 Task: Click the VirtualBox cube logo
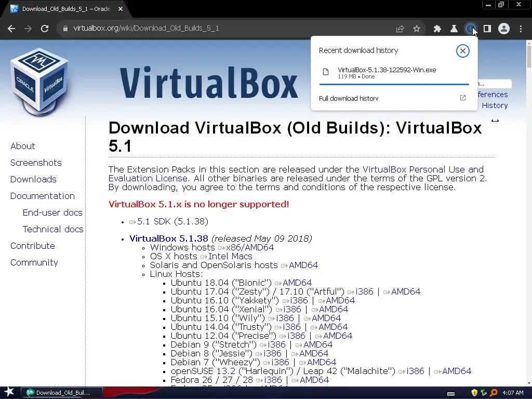(x=39, y=82)
